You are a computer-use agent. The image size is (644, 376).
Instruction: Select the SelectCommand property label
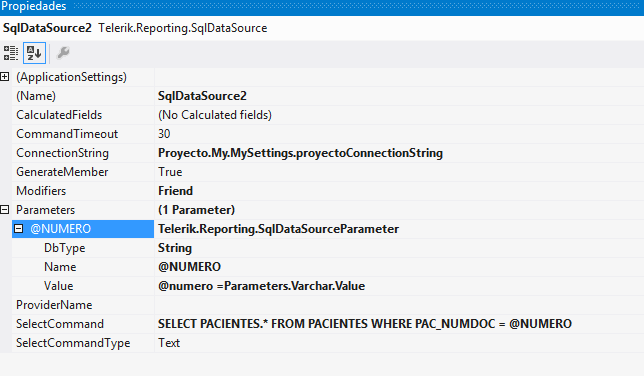60,324
